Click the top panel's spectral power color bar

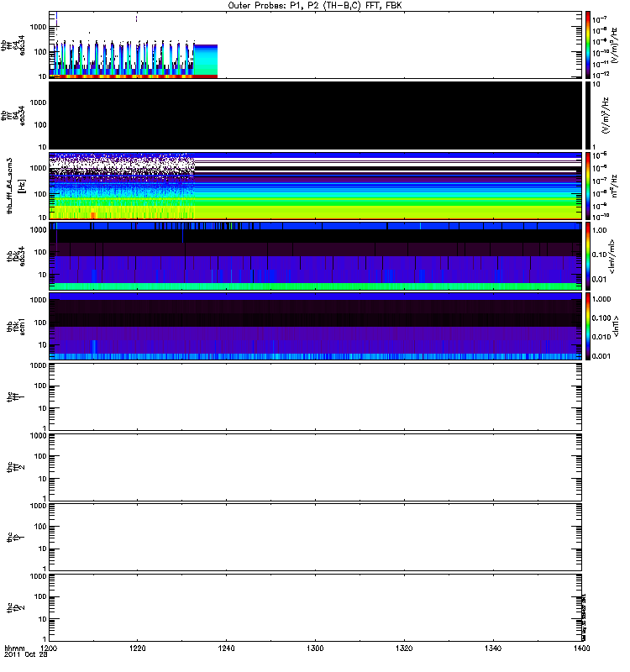589,45
